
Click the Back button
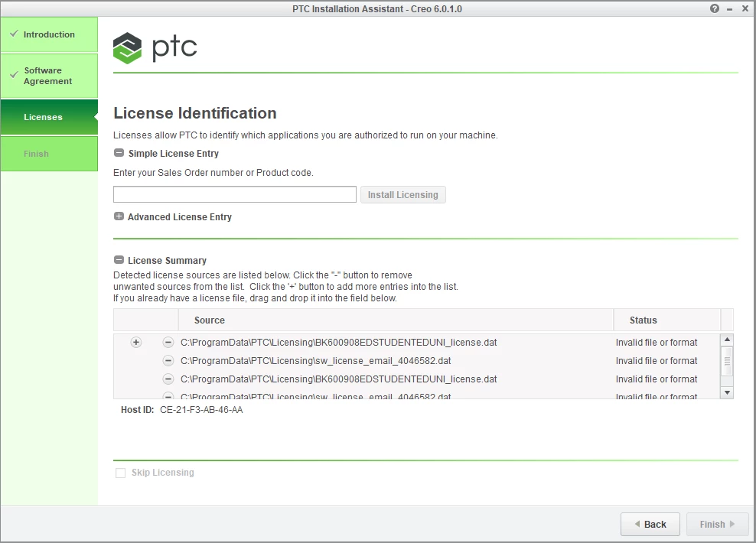(x=650, y=524)
